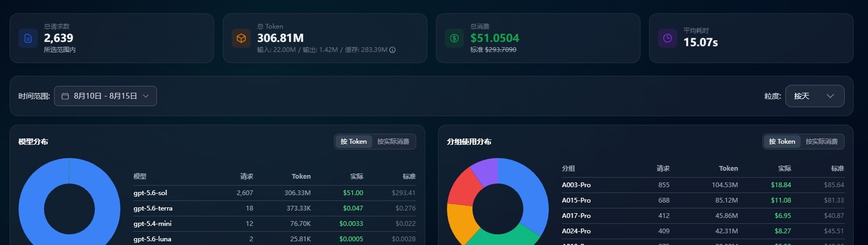
Task: Click the 模型 column header
Action: coord(140,177)
